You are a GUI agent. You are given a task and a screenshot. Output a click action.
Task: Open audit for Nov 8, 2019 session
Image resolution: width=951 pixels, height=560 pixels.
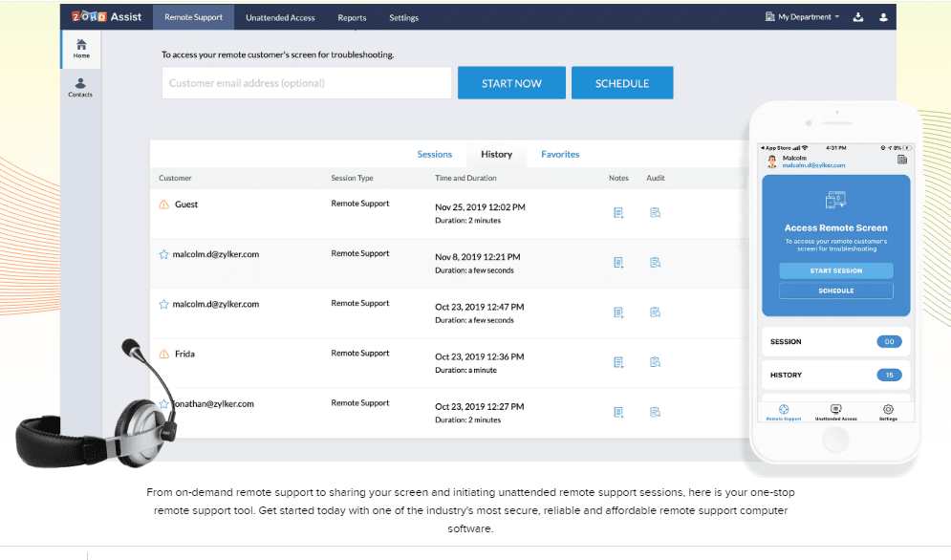point(655,263)
